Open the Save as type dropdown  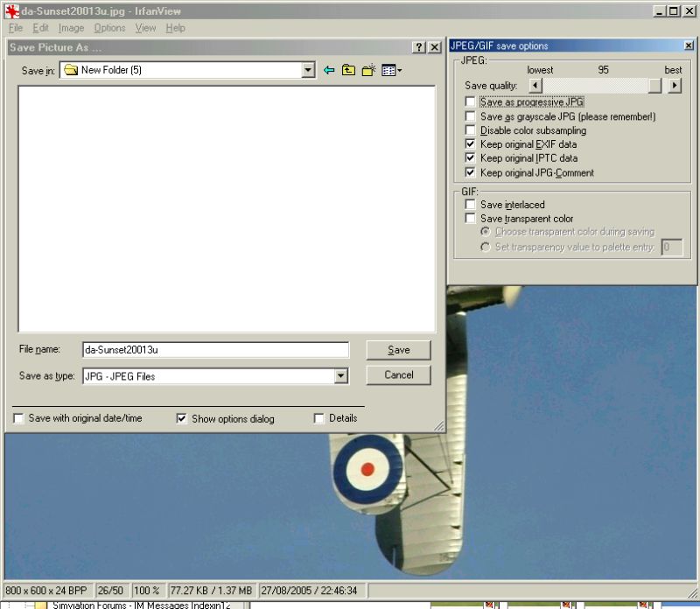pyautogui.click(x=340, y=376)
